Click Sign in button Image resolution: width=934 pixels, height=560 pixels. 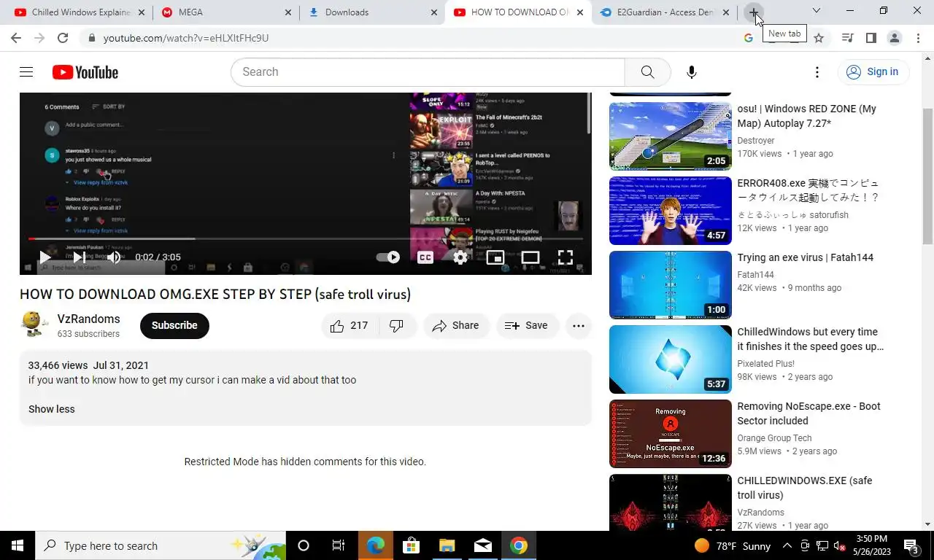tap(873, 71)
